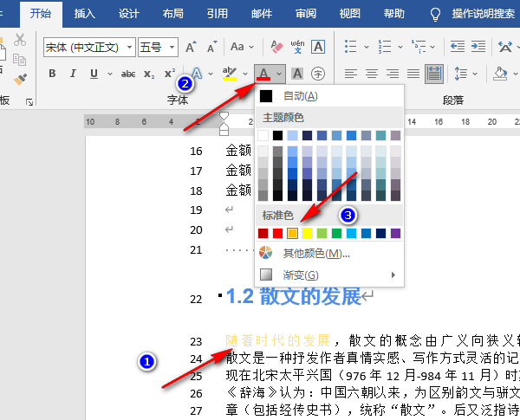
Task: Open 其他颜色(M)... dialog
Action: 329,254
